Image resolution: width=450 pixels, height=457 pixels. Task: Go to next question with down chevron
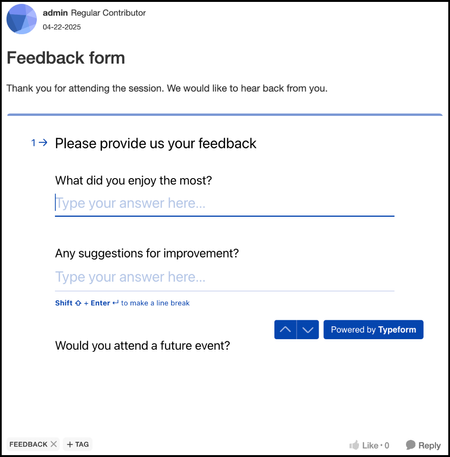coord(308,330)
